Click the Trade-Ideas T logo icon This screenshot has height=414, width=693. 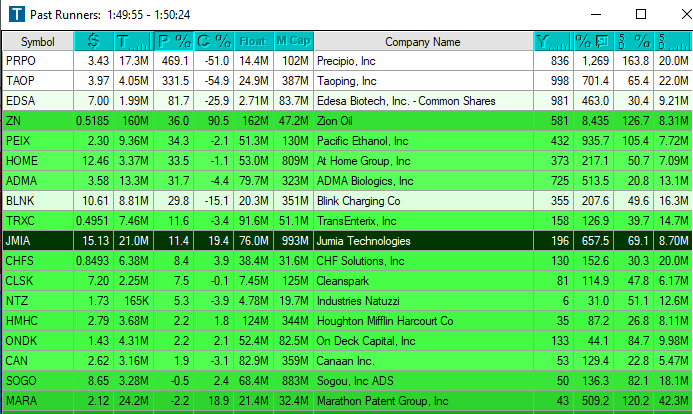coord(17,14)
